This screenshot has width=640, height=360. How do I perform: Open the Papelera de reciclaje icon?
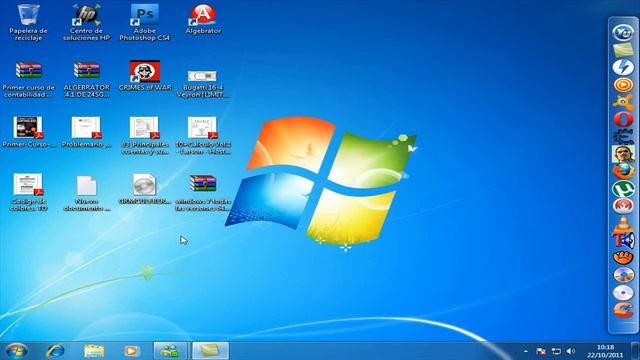pyautogui.click(x=28, y=22)
